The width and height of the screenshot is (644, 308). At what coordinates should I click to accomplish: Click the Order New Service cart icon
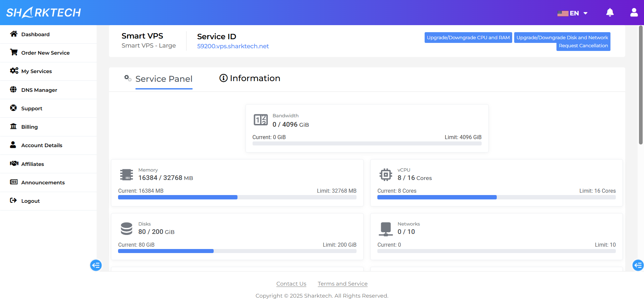click(x=14, y=52)
